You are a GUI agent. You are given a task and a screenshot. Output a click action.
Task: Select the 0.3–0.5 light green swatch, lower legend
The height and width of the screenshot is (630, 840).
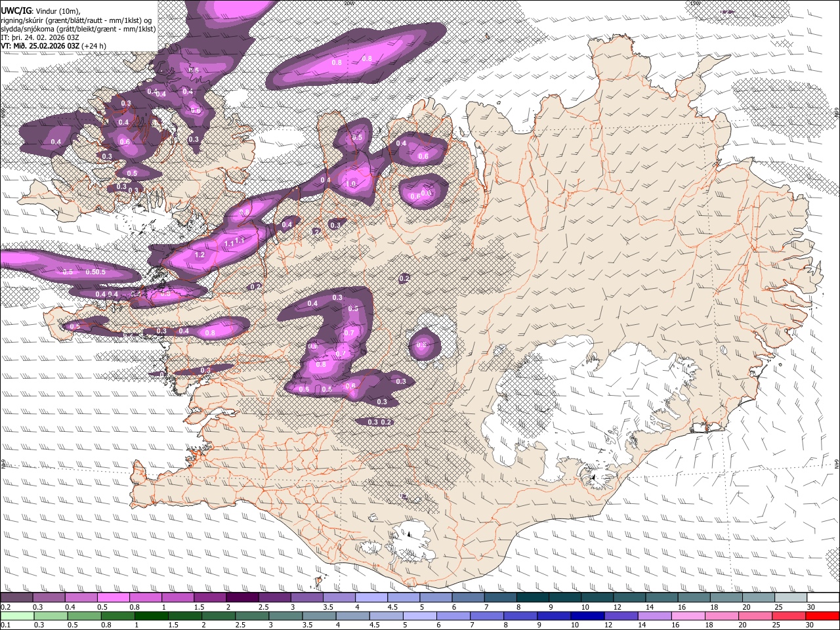pyautogui.click(x=51, y=616)
